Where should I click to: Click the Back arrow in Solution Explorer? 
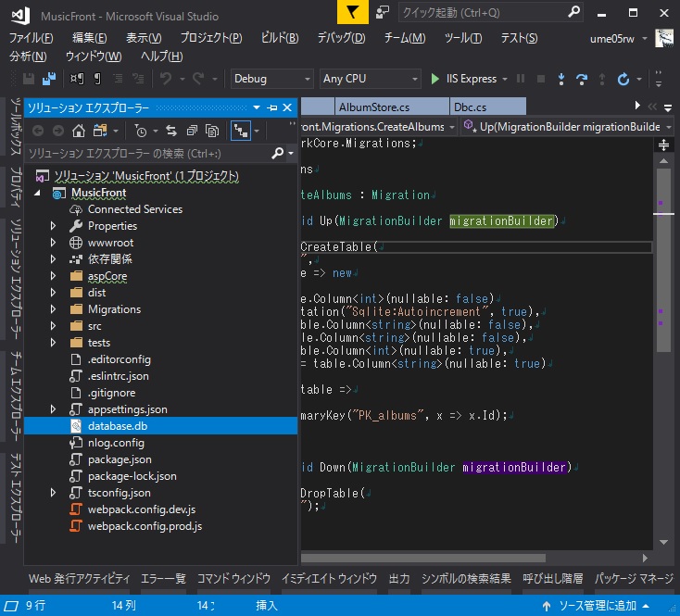tap(38, 131)
